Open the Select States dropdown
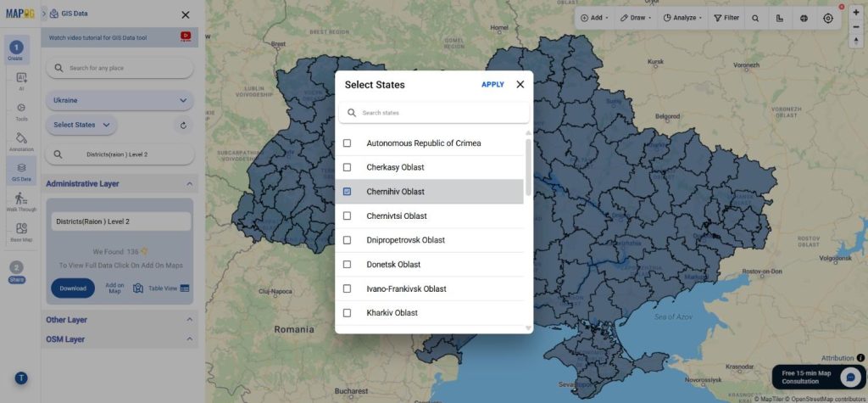 [81, 126]
